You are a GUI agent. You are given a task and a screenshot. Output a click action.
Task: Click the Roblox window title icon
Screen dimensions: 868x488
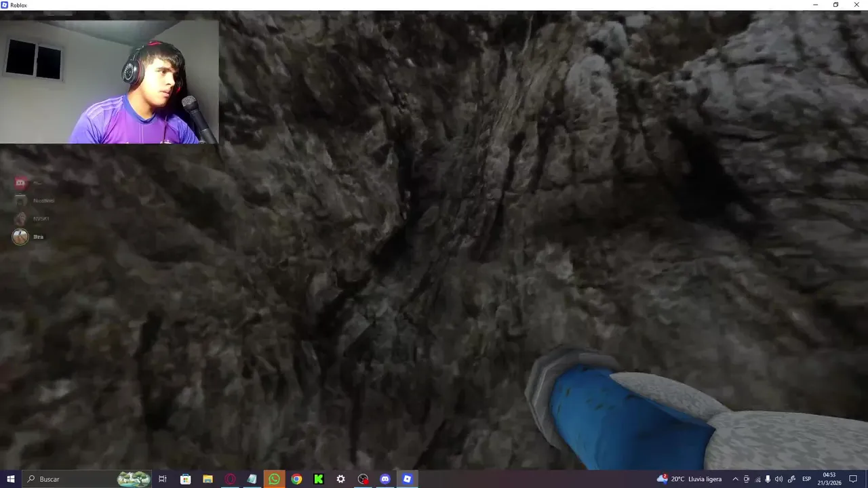5,5
